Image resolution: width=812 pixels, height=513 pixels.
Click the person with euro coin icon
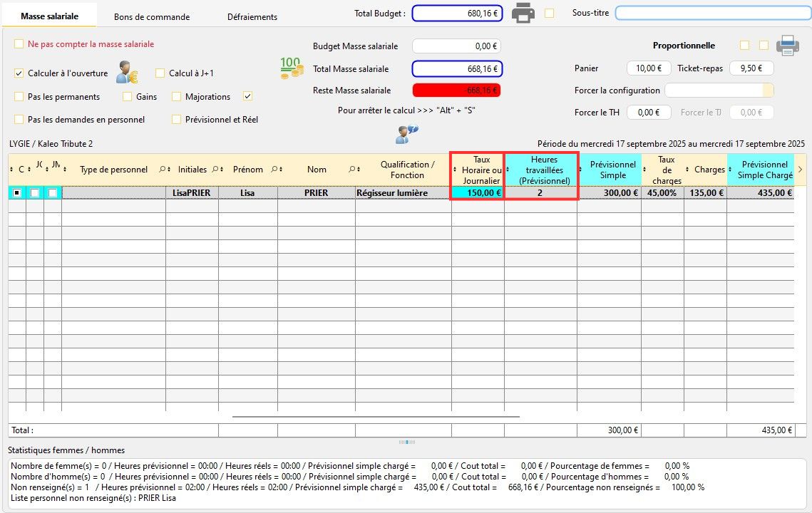[x=127, y=73]
